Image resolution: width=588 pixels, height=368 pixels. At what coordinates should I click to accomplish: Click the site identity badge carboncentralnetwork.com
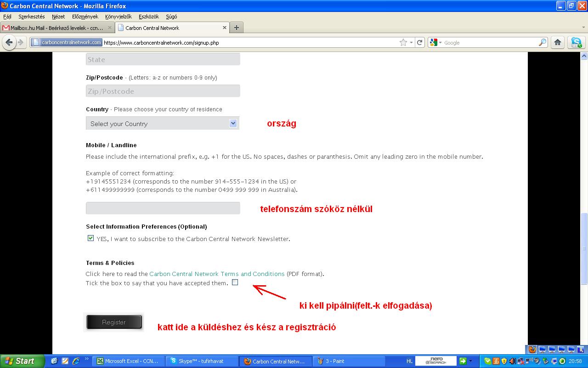[67, 42]
